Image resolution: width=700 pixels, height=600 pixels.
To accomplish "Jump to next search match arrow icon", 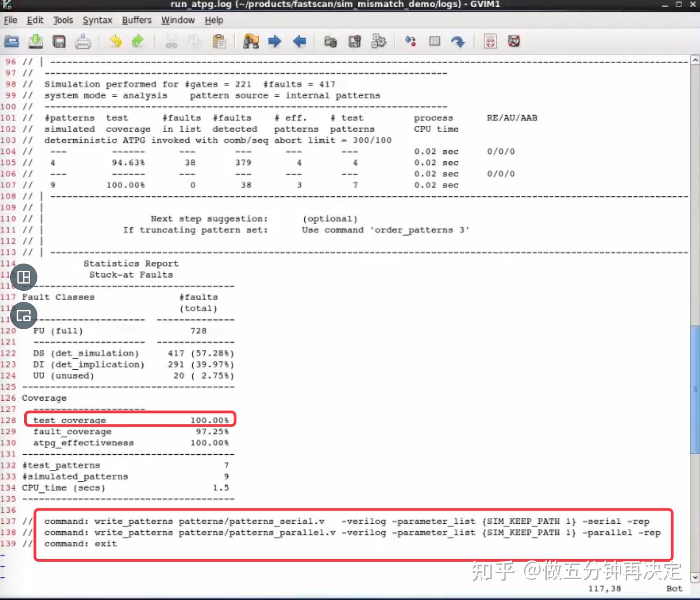I will click(x=275, y=42).
